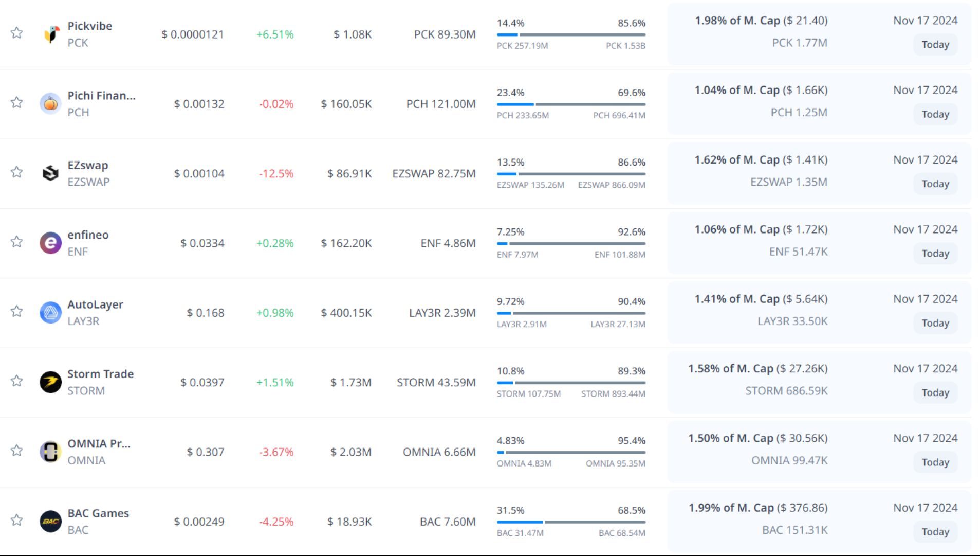Toggle favorite star for Pickvibe
The image size is (980, 556).
point(17,33)
